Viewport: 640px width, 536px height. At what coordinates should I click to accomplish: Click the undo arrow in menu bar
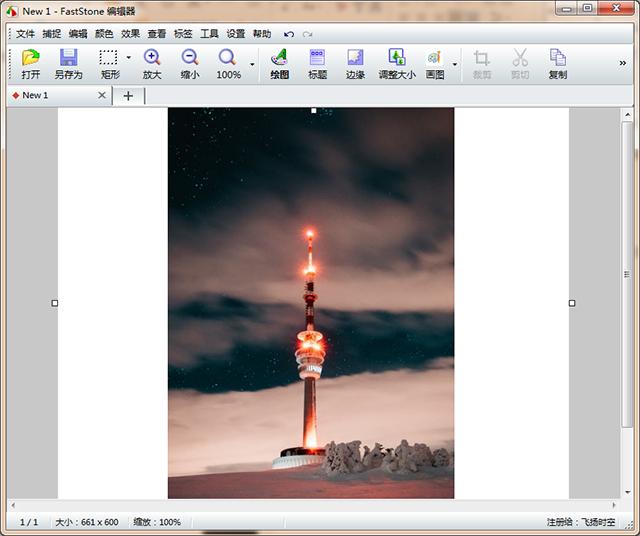point(289,34)
